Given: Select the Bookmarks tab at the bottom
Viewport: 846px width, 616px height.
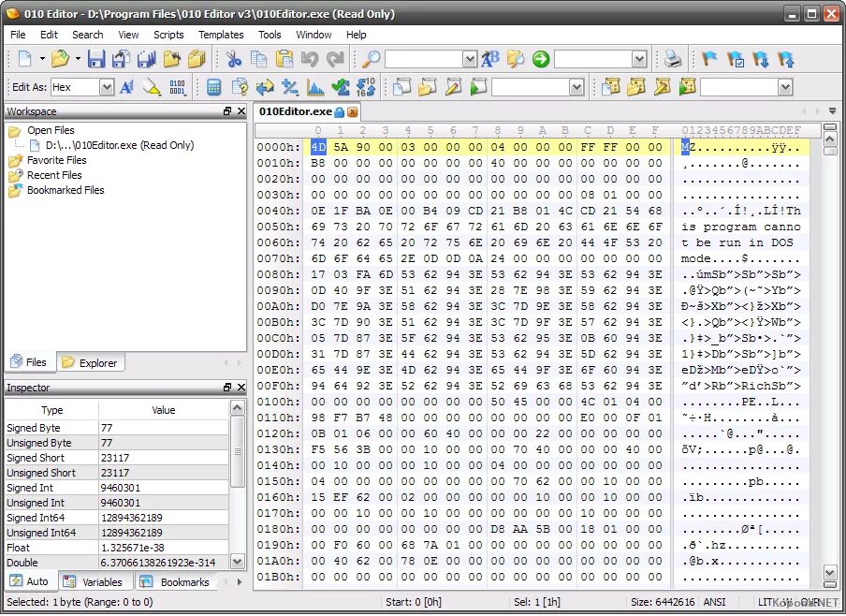Looking at the screenshot, I should click(x=185, y=581).
